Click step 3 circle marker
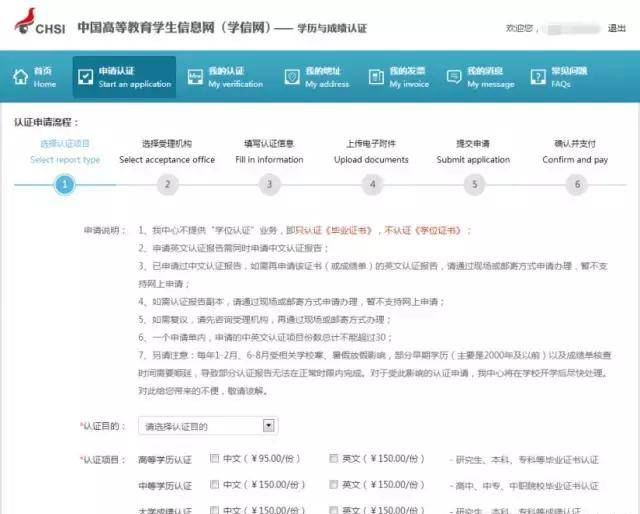Viewport: 640px width, 514px height. click(269, 185)
